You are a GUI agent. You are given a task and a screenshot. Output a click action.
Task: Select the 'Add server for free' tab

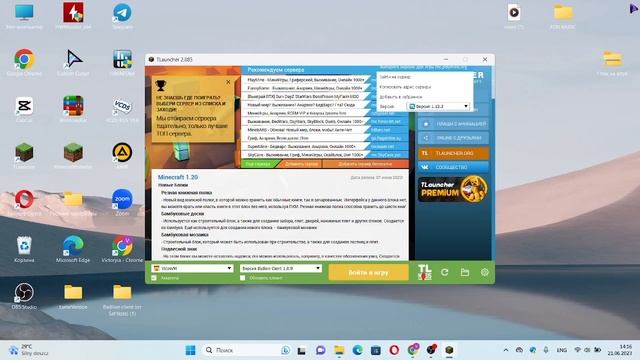365,164
